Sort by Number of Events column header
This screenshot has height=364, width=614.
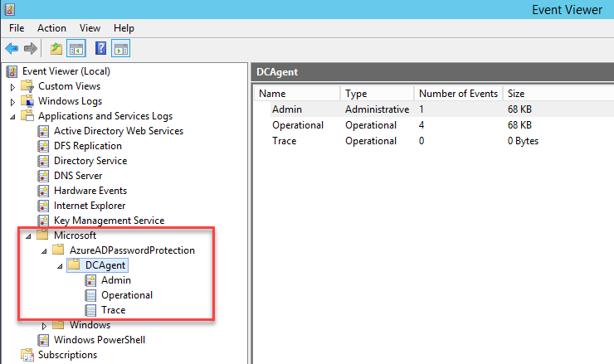click(459, 94)
